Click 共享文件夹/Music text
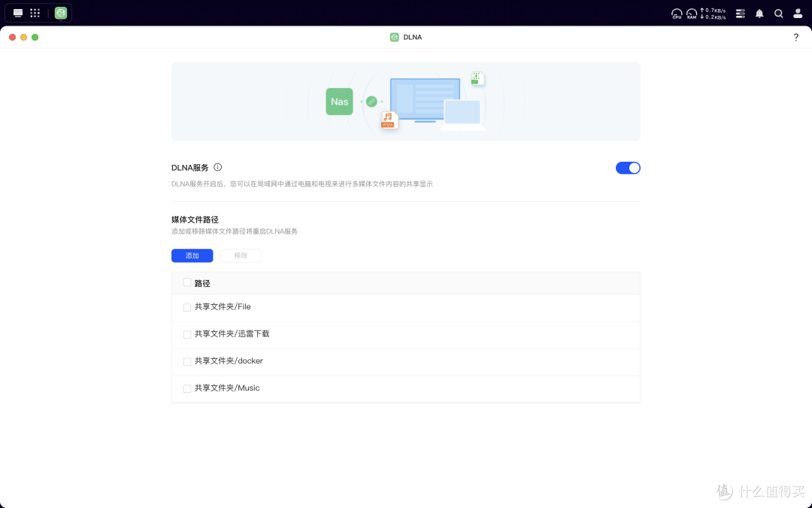812x508 pixels. pos(227,388)
